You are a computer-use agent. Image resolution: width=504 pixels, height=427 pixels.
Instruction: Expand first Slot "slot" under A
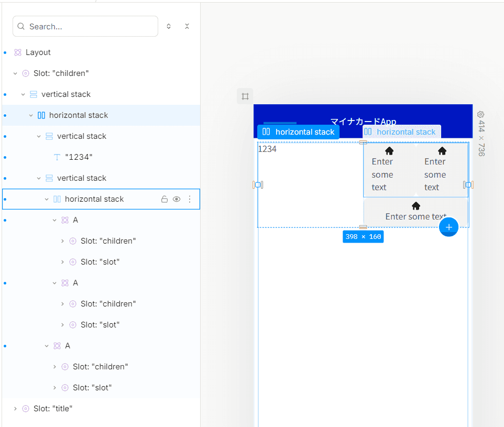[x=62, y=262]
